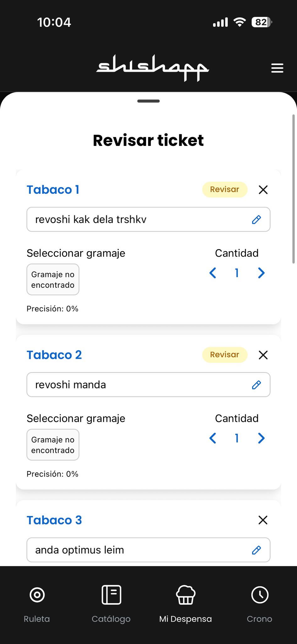Decrease the Tabaco 2 quantity
This screenshot has height=644, width=297.
point(213,438)
